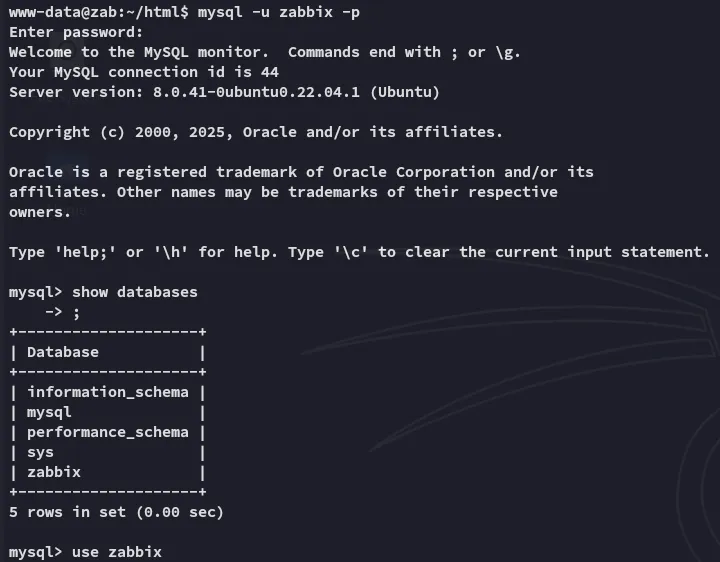Click the semicolon after the continuation arrow
The image size is (720, 562).
[x=76, y=313]
